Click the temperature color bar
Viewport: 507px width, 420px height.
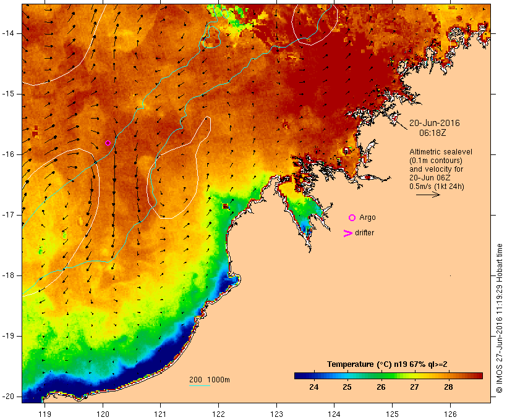[x=388, y=376]
